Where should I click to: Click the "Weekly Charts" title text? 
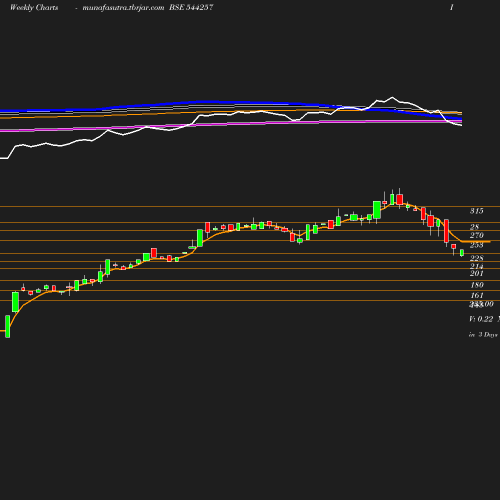[x=34, y=7]
